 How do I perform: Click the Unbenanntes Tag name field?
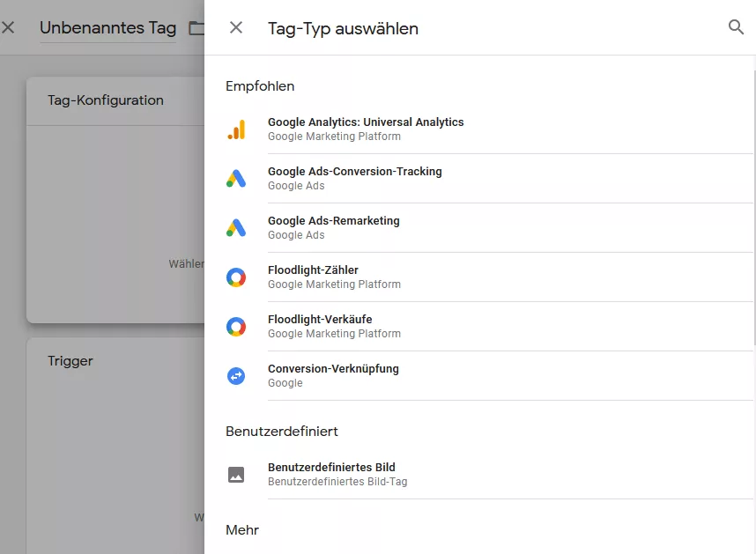[x=108, y=28]
